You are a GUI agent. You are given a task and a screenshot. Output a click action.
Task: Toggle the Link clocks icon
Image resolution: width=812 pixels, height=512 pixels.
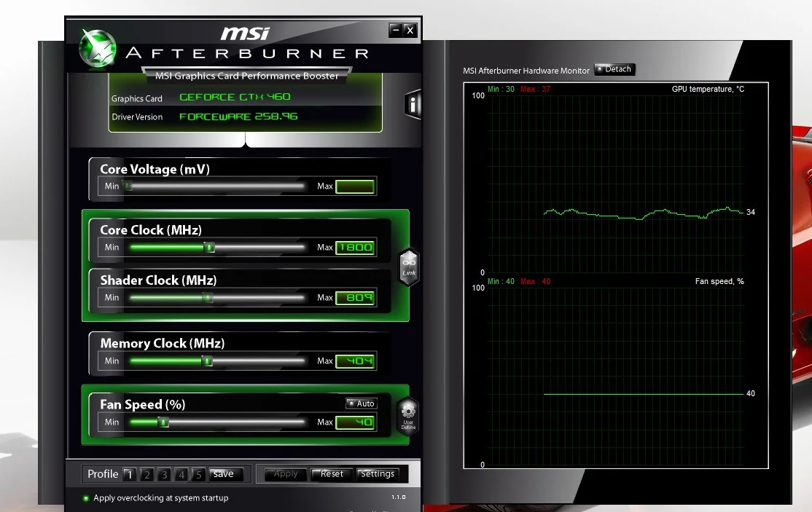click(409, 267)
